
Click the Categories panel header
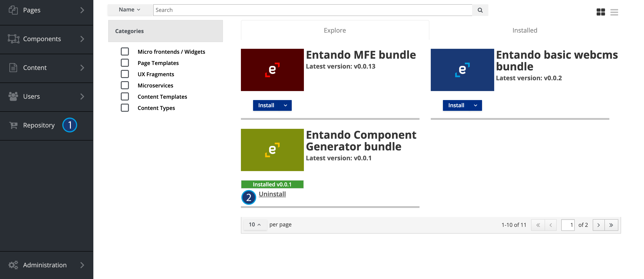pos(166,31)
